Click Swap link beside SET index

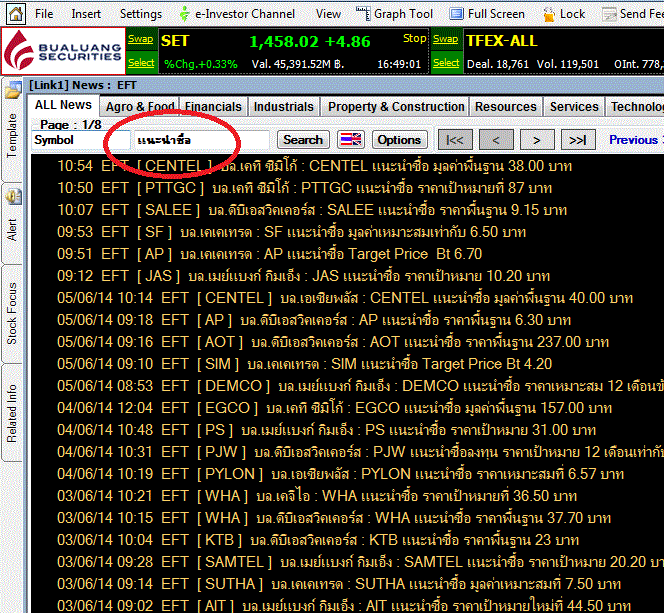141,39
